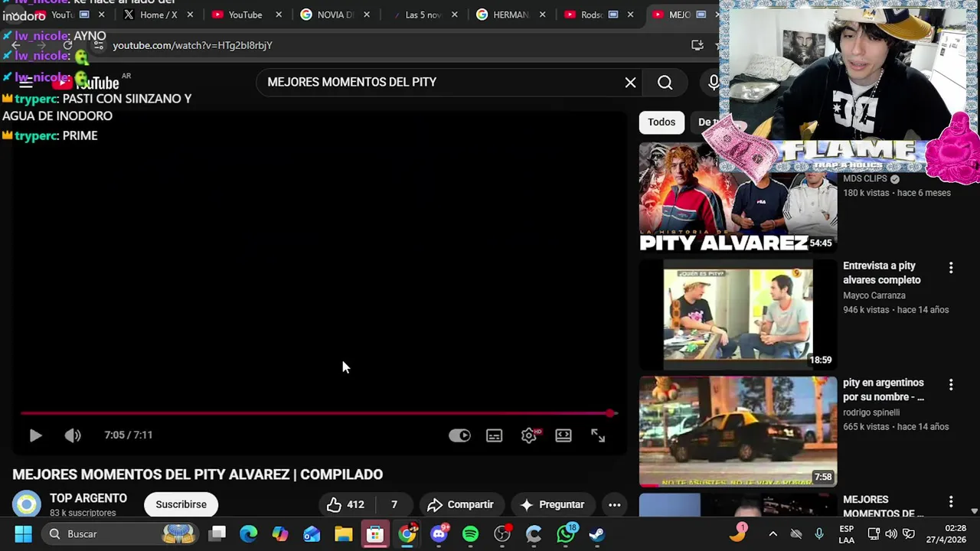
Task: Open the Task View taskbar button
Action: 218,534
